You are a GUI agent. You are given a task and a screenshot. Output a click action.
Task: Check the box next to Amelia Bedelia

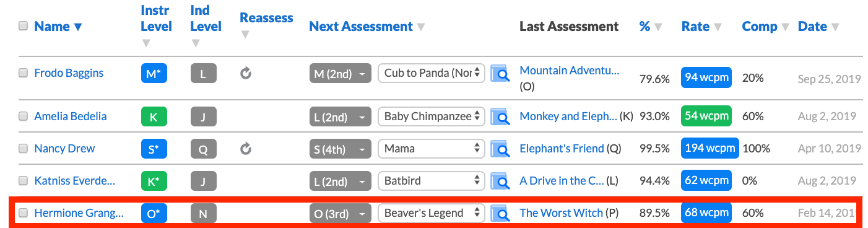24,116
